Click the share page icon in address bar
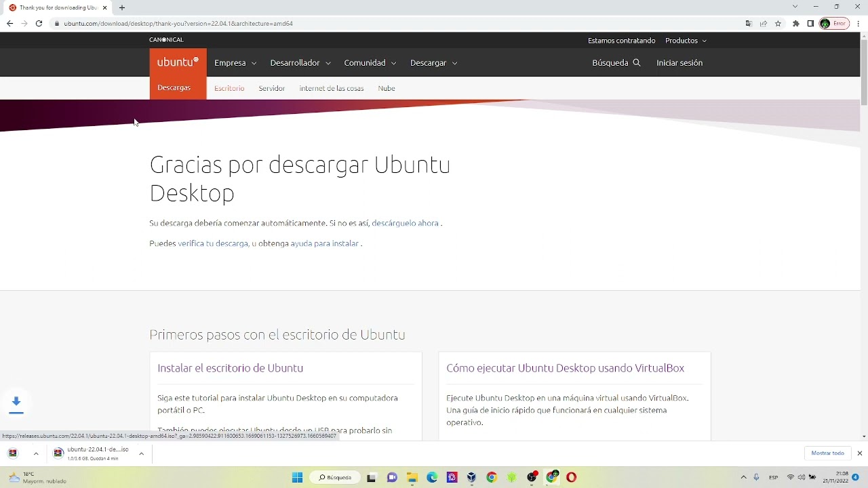Viewport: 868px width, 488px height. pyautogui.click(x=764, y=23)
